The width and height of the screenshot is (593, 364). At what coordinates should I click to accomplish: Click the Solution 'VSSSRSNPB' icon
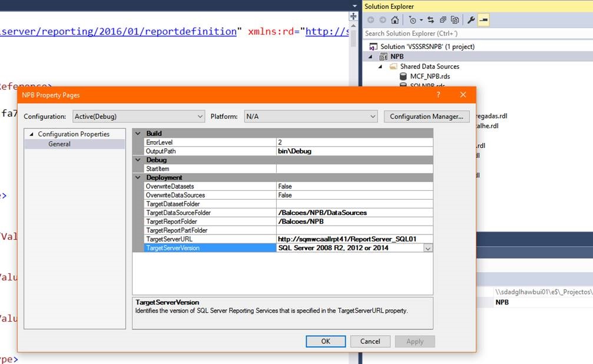click(x=373, y=47)
